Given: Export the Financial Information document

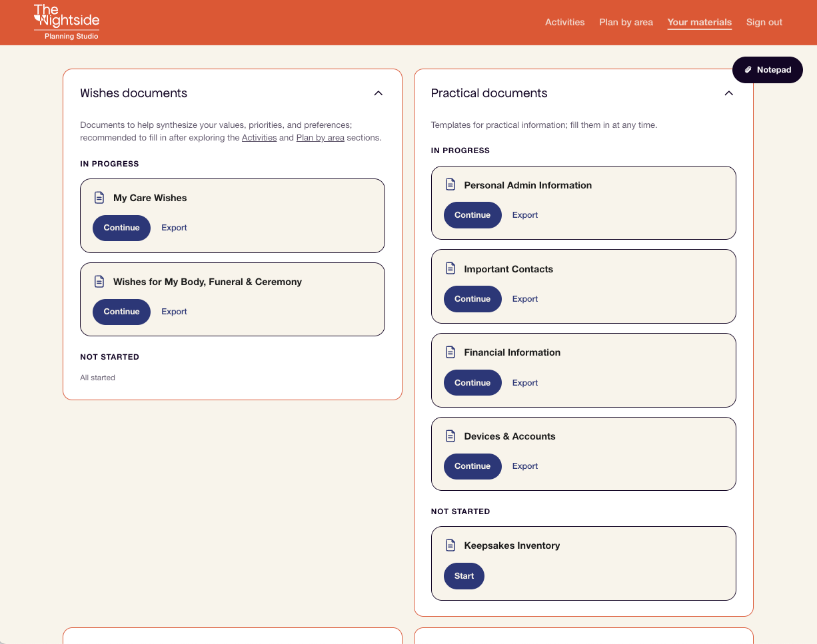Looking at the screenshot, I should pyautogui.click(x=525, y=383).
